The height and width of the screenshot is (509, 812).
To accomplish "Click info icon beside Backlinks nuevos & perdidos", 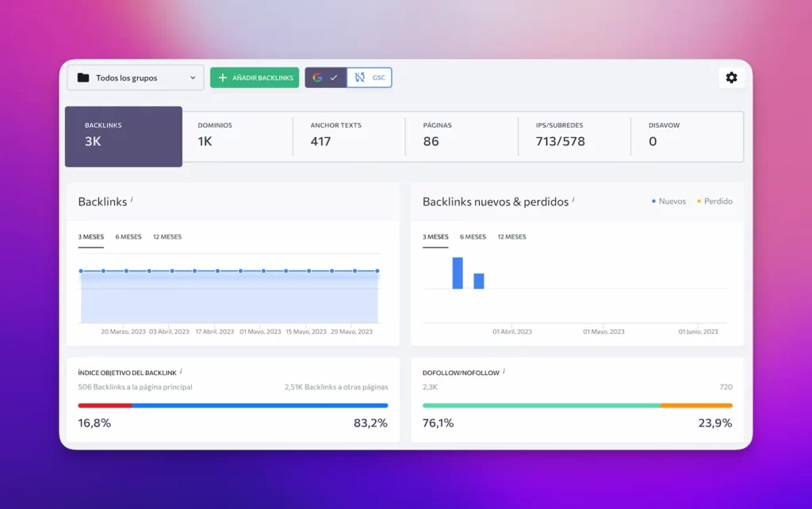I will pyautogui.click(x=573, y=200).
